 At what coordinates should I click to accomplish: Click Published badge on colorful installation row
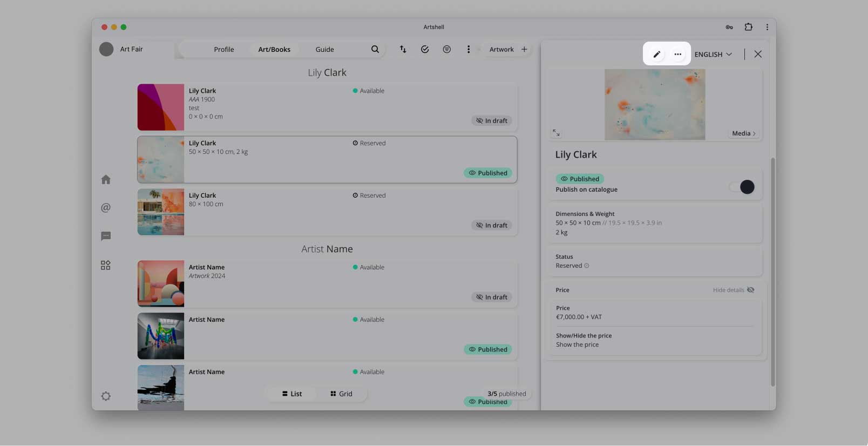tap(488, 349)
